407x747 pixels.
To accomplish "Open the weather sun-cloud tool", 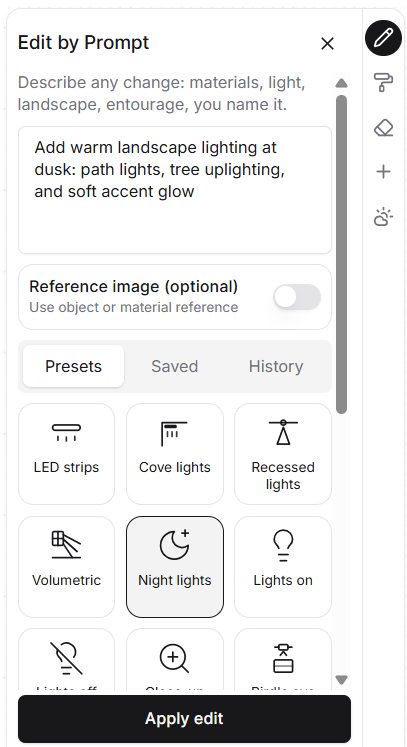I will [x=384, y=217].
